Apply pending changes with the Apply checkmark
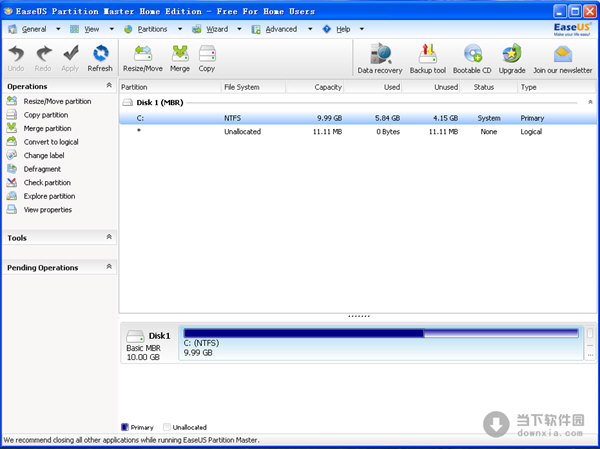Viewport: 600px width, 449px height. [70, 58]
